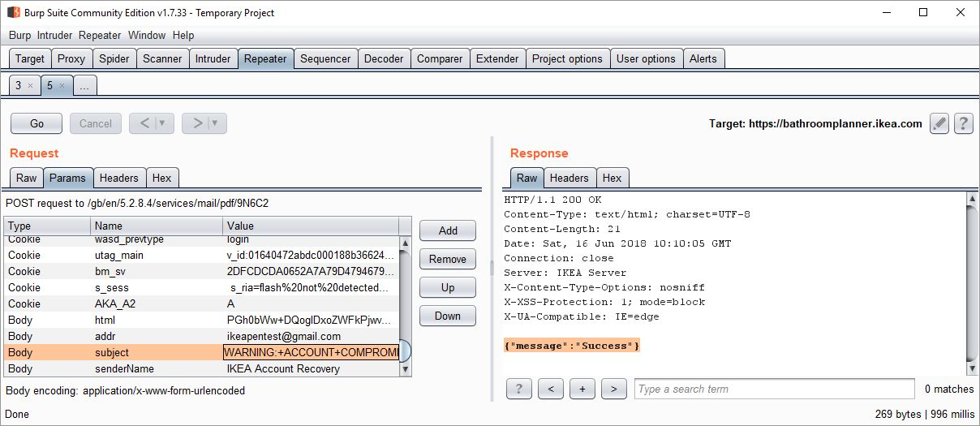This screenshot has height=426, width=980.
Task: Switch to the Spider tab
Action: (114, 58)
